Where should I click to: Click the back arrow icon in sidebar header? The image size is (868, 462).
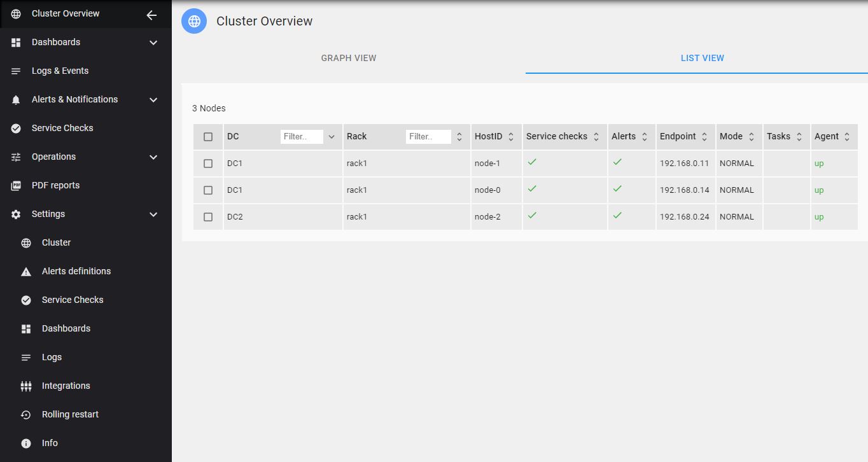point(151,15)
